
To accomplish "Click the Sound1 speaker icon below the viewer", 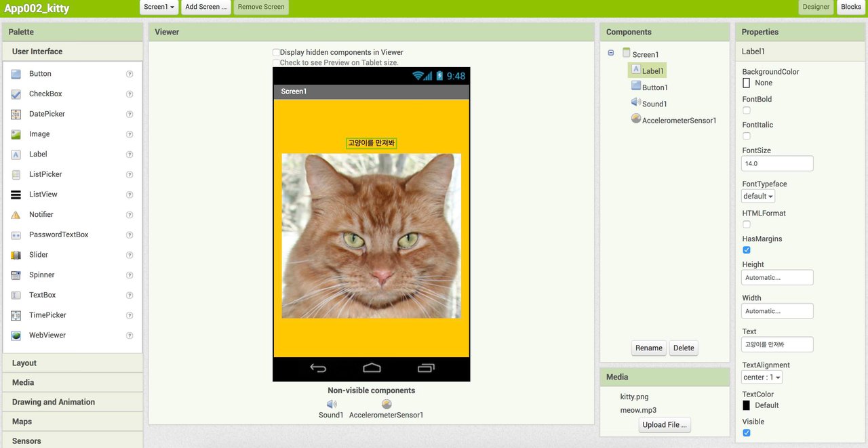I will 332,404.
